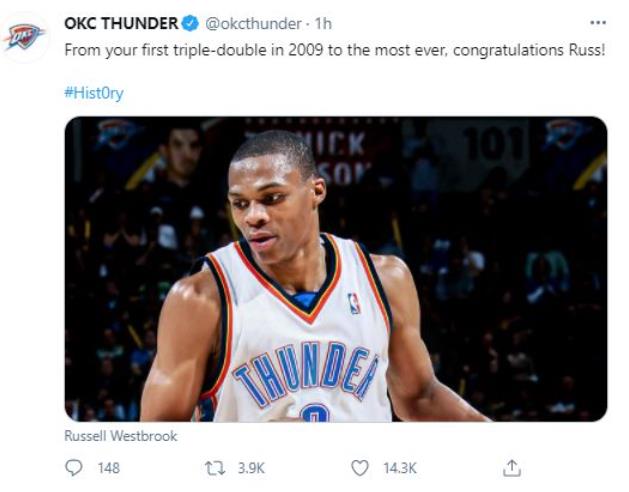Click the NBA logo on the jersey
Image resolution: width=629 pixels, height=492 pixels.
(354, 303)
